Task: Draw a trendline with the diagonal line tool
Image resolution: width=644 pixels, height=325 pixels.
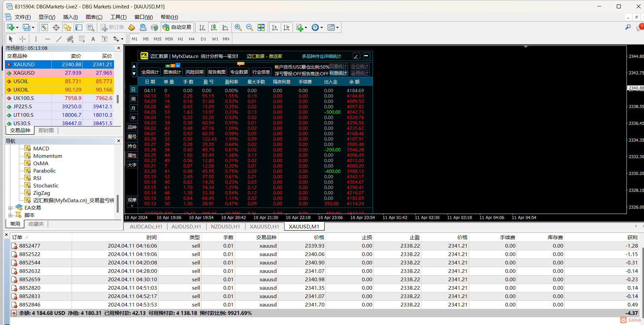Action: [59, 39]
